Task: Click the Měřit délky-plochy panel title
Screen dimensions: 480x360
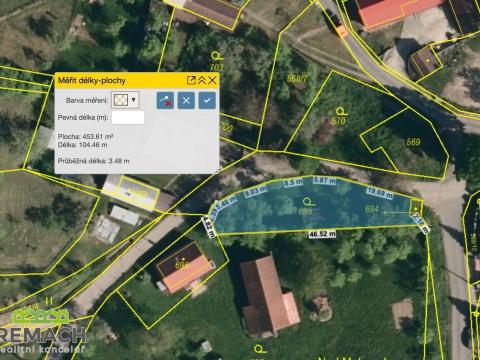Action: pos(92,80)
